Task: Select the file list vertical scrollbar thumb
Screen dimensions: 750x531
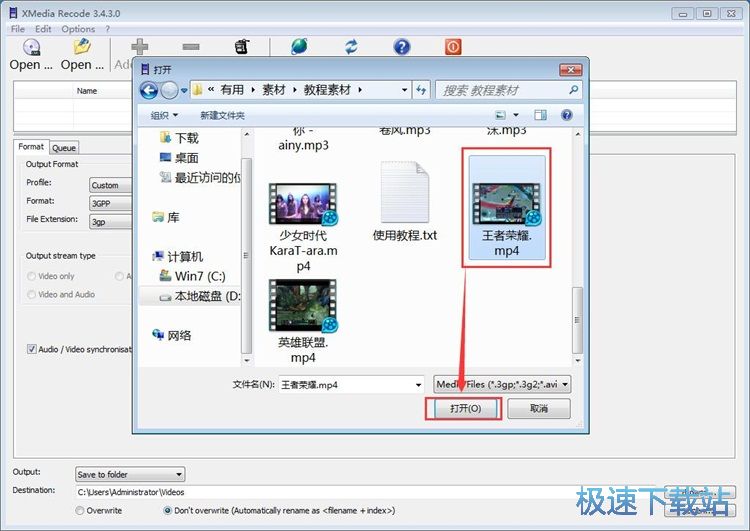Action: [577, 320]
